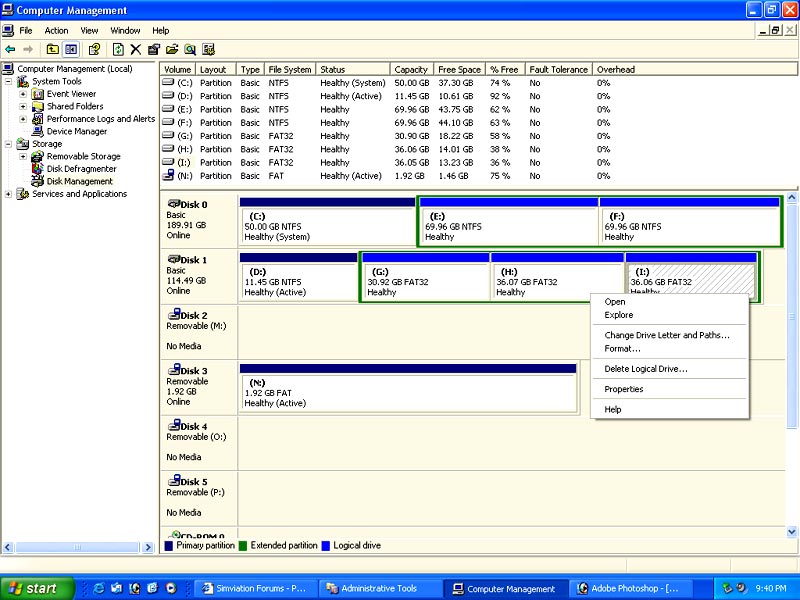Click the Properties toolbar icon
The width and height of the screenshot is (800, 600).
click(154, 49)
